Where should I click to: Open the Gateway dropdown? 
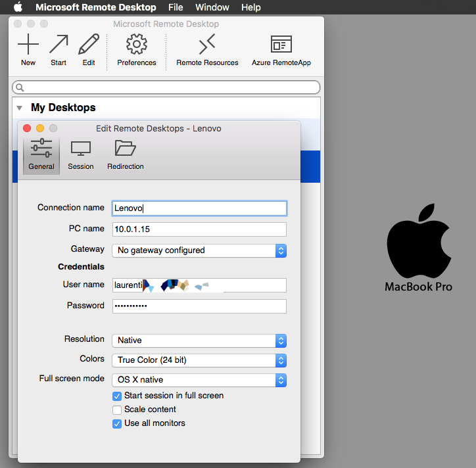(x=199, y=250)
